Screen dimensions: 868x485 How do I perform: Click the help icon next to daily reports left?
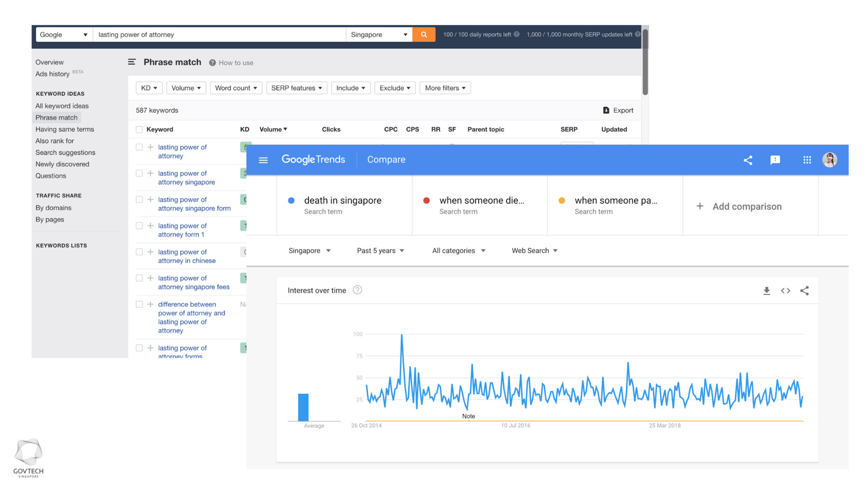[516, 34]
